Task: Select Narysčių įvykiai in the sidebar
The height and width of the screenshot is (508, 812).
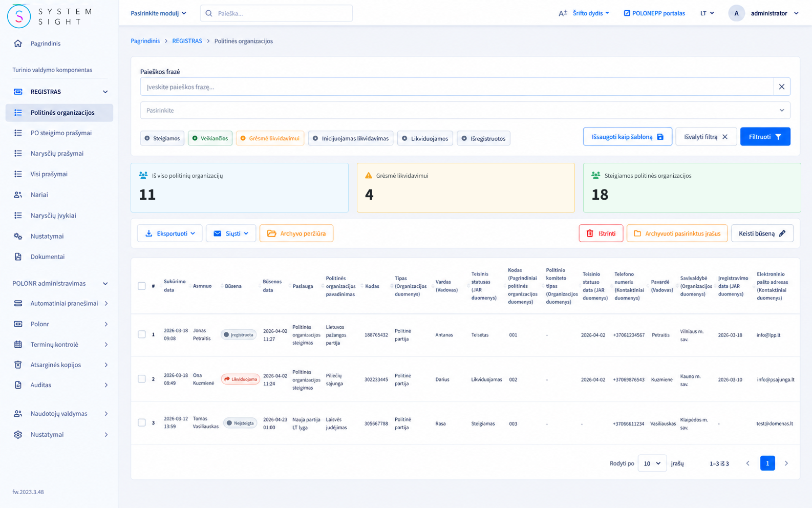Action: coord(53,216)
